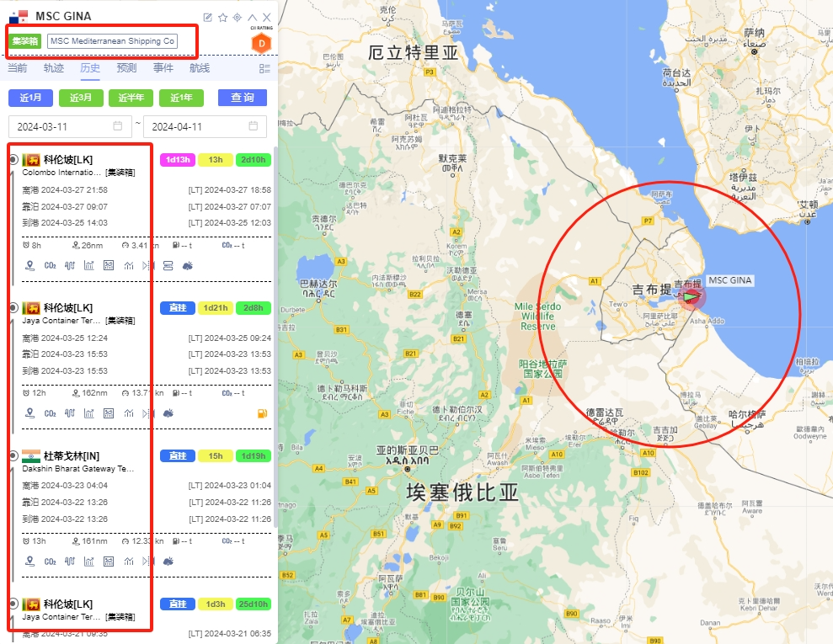Open the edit icon beside MSC GINA
This screenshot has width=833, height=644.
[x=208, y=18]
